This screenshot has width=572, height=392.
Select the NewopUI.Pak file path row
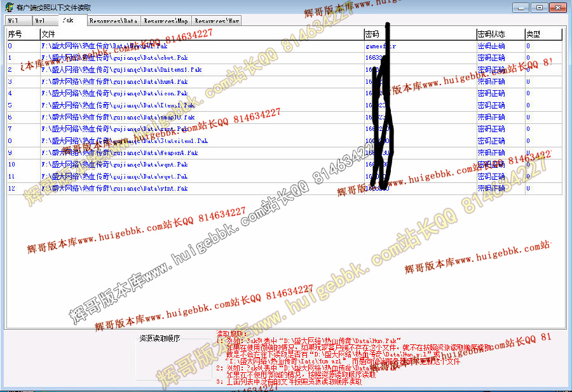point(104,46)
